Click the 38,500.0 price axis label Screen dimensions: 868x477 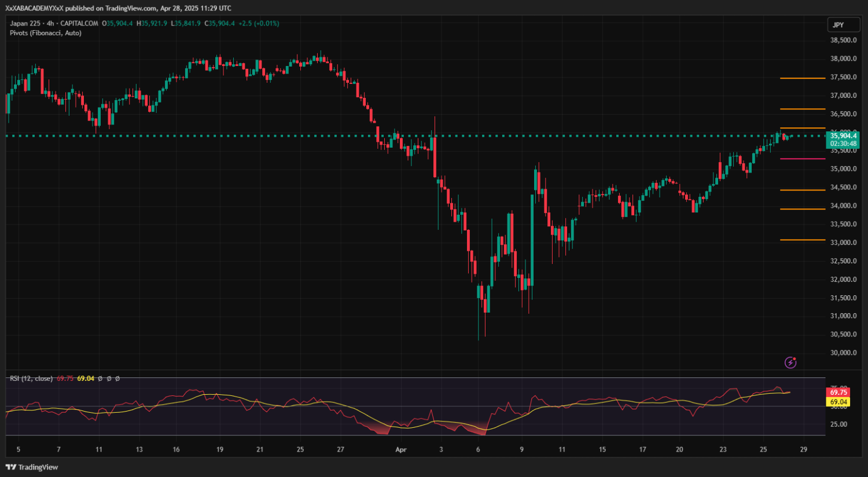click(x=843, y=41)
